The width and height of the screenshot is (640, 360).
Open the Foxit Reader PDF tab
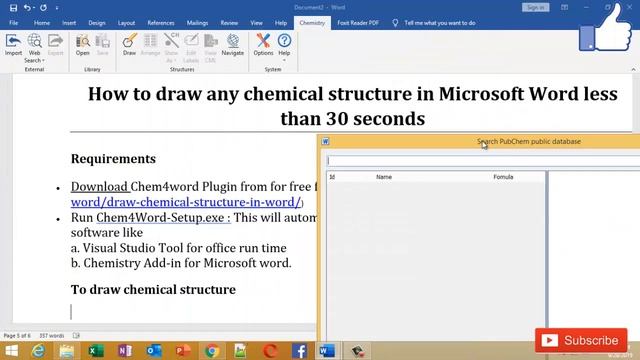pyautogui.click(x=358, y=23)
